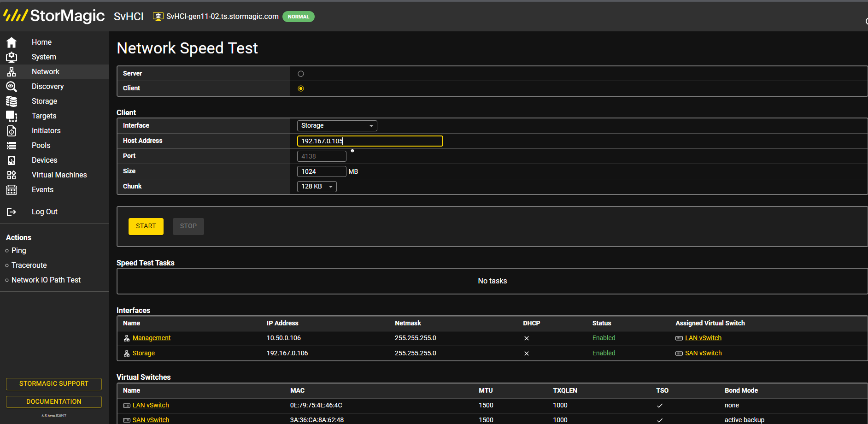Click the hostname SvHCI-gen11-02.ts.stormagic.com
The image size is (868, 424).
click(x=223, y=17)
